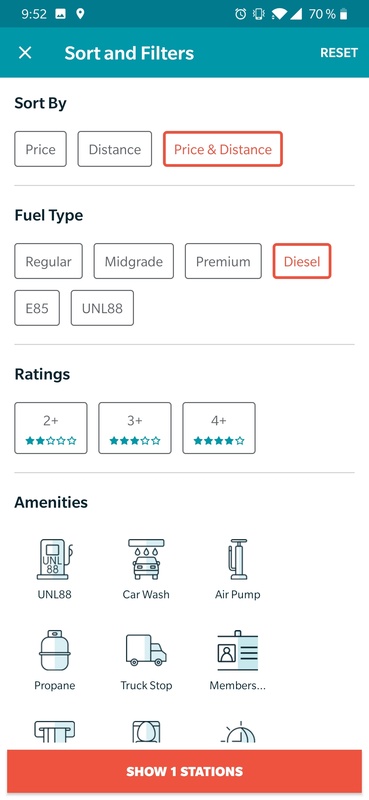Select the Car Wash amenity icon
The height and width of the screenshot is (800, 369).
click(x=146, y=559)
